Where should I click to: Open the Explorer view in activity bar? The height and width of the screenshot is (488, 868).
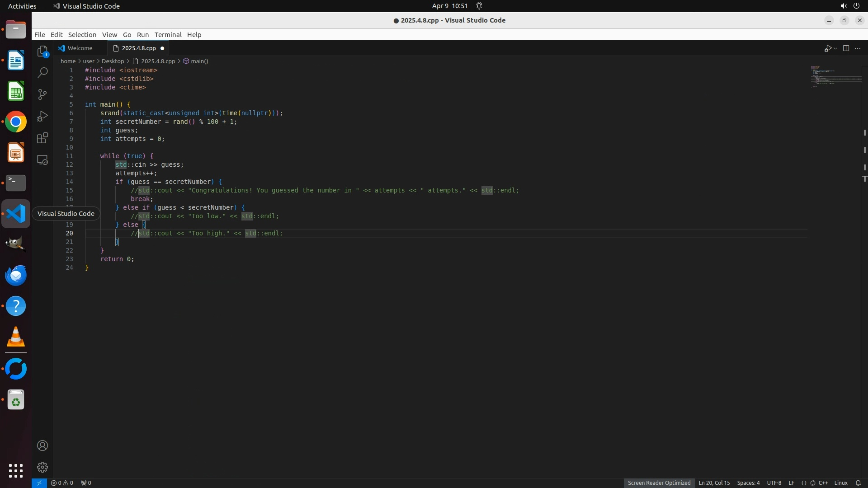click(42, 52)
